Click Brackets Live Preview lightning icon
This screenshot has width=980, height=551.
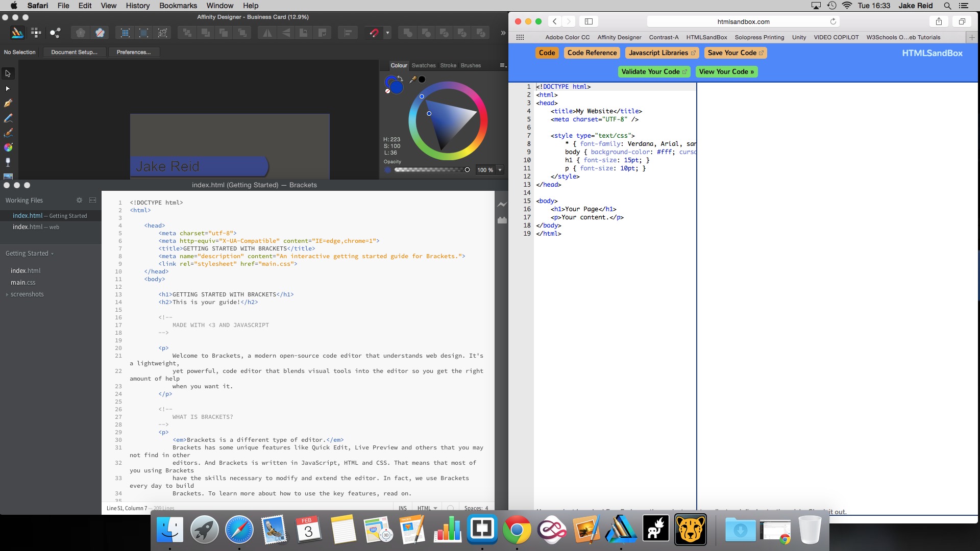pos(502,205)
